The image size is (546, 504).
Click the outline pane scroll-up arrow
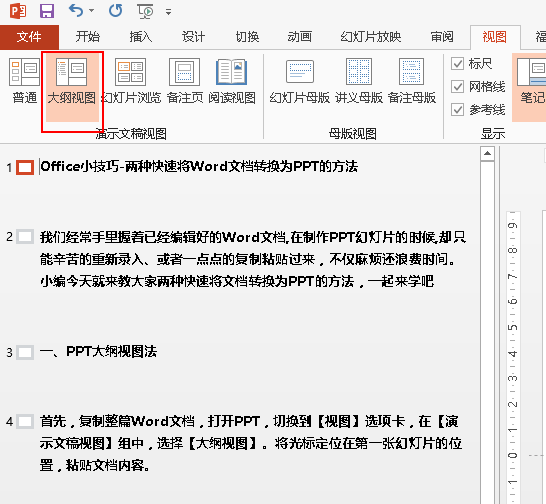click(488, 154)
